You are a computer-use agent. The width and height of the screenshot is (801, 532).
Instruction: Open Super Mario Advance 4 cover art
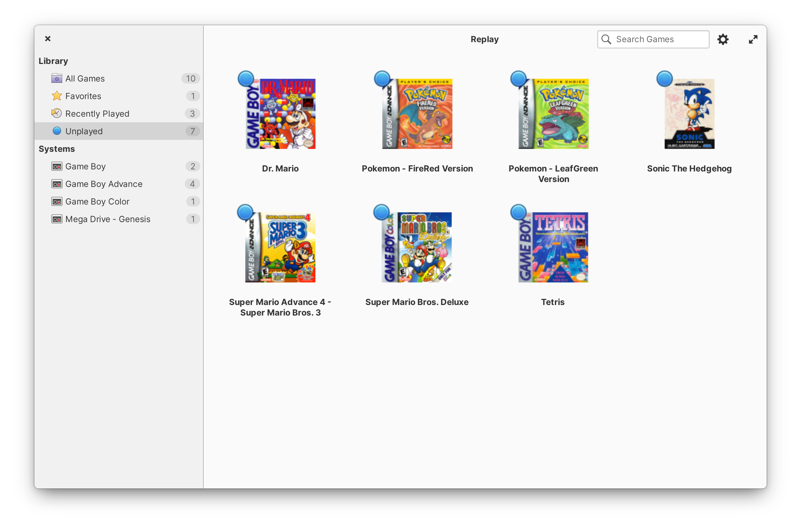click(x=280, y=247)
